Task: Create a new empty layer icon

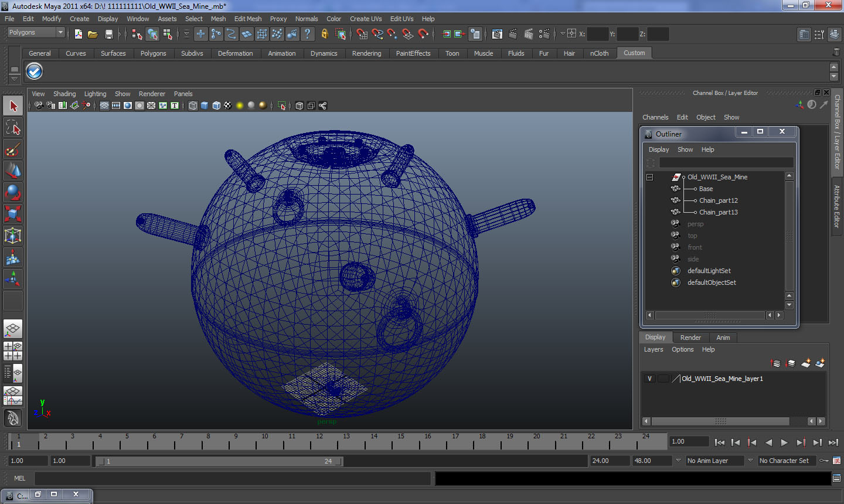Action: pos(806,363)
